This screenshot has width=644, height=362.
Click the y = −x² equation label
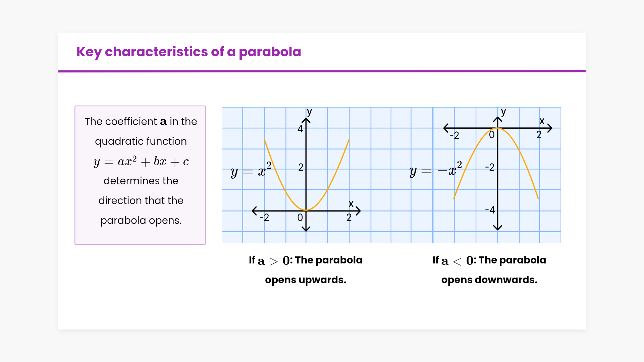click(435, 170)
